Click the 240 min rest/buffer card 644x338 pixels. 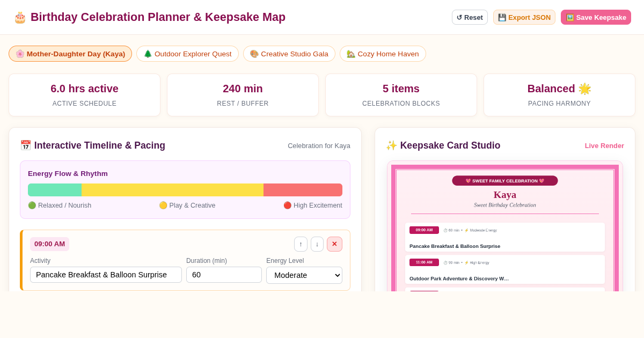pos(243,95)
